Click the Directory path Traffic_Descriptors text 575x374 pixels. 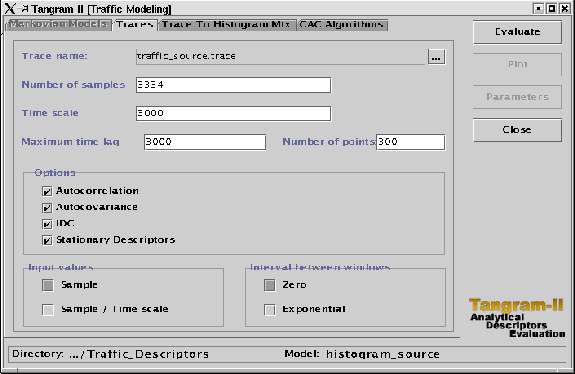[x=139, y=354]
